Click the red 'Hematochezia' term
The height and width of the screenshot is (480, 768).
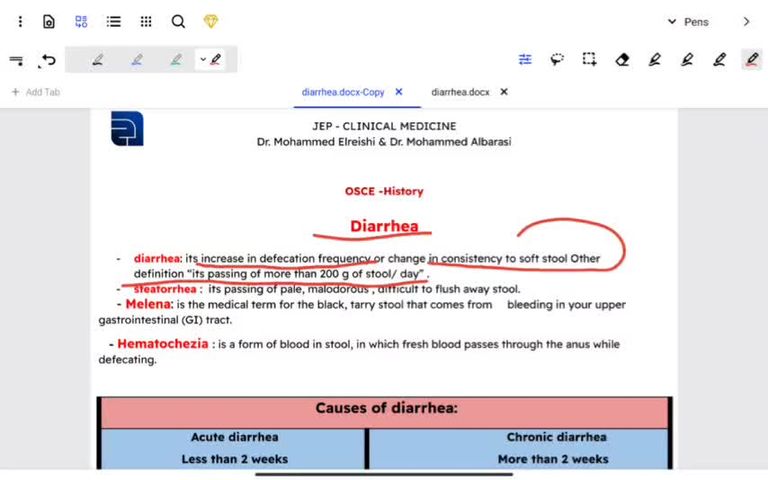(x=163, y=344)
